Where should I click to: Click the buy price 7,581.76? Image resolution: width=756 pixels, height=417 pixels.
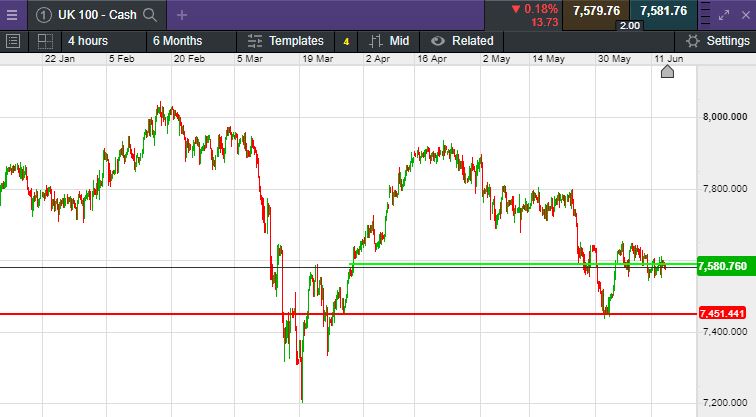point(663,11)
